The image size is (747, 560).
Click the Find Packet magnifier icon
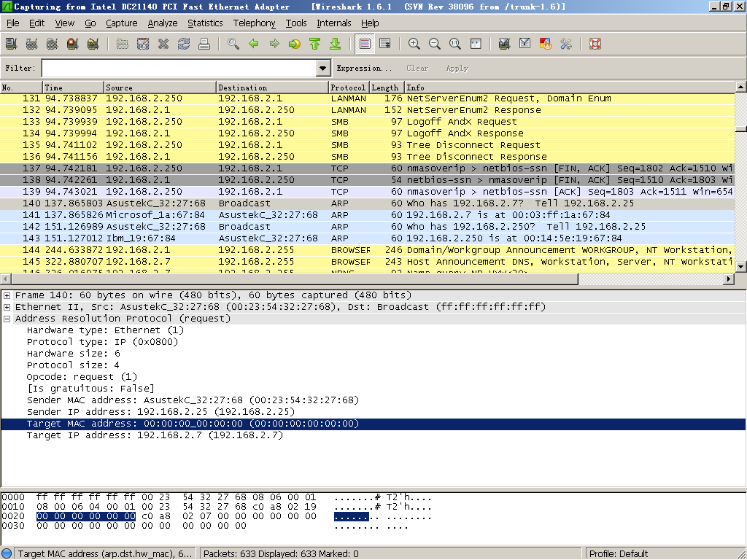click(x=233, y=44)
